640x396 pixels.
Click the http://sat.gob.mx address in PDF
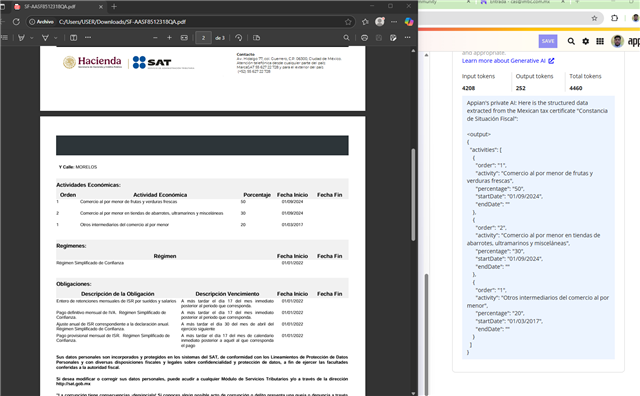pos(73,384)
